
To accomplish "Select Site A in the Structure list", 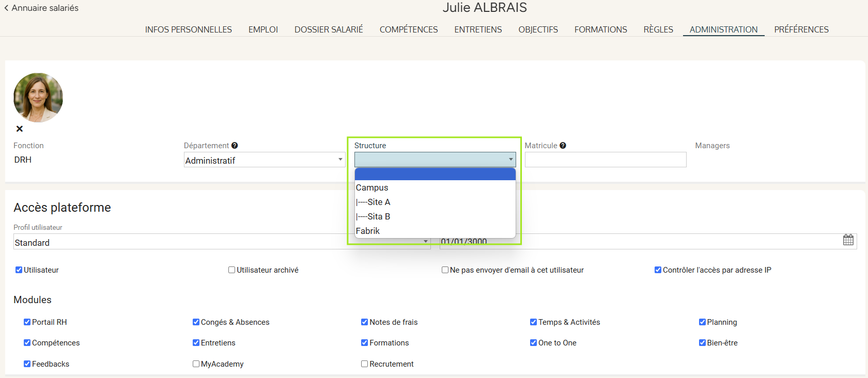I will [378, 202].
